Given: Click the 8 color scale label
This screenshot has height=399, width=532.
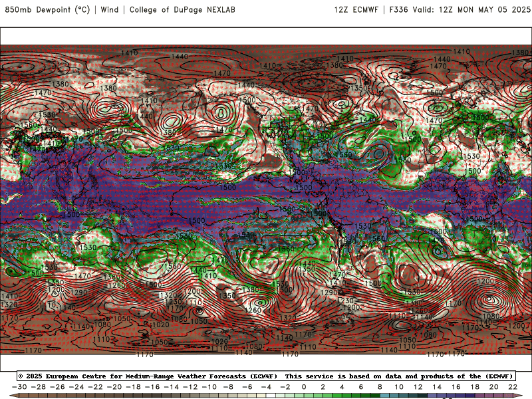Looking at the screenshot, I should pyautogui.click(x=380, y=387).
